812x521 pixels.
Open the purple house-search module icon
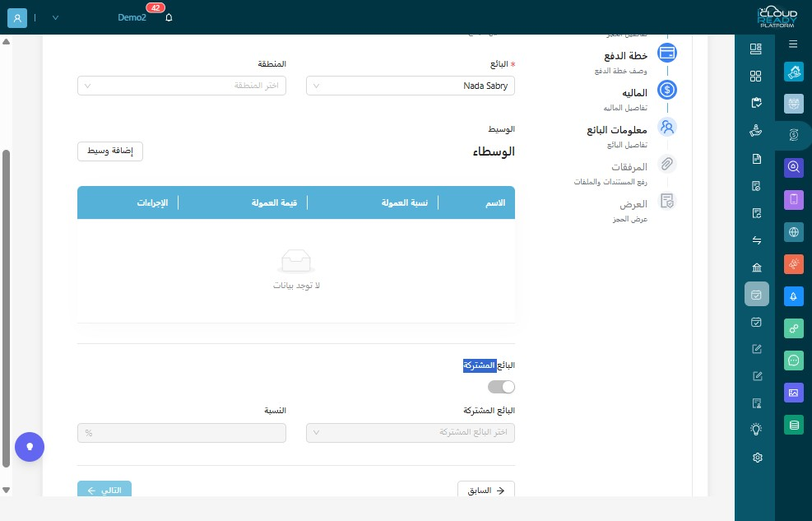coord(793,167)
